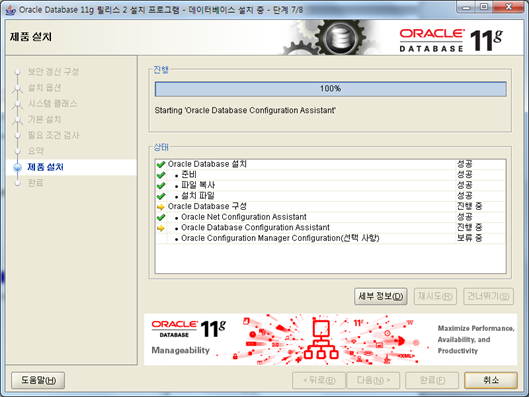Screen dimensions: 529x397
Task: Click the 100% progress bar
Action: click(331, 89)
